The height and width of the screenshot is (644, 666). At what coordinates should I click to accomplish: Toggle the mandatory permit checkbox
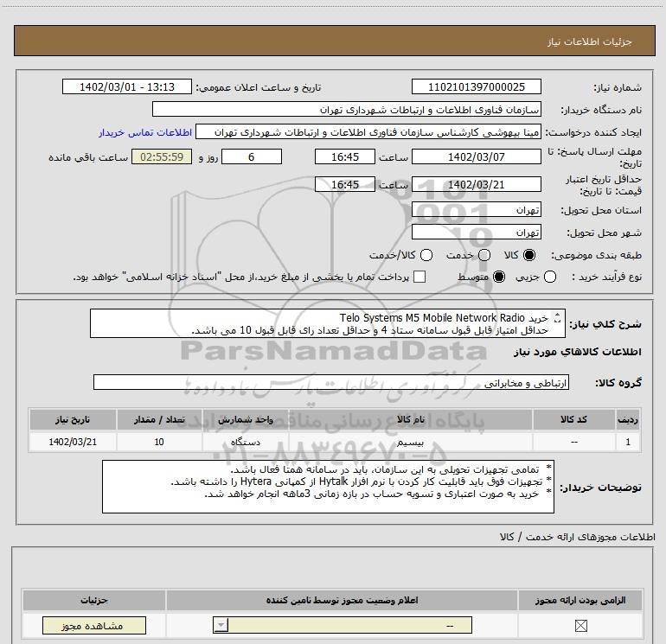click(x=580, y=626)
